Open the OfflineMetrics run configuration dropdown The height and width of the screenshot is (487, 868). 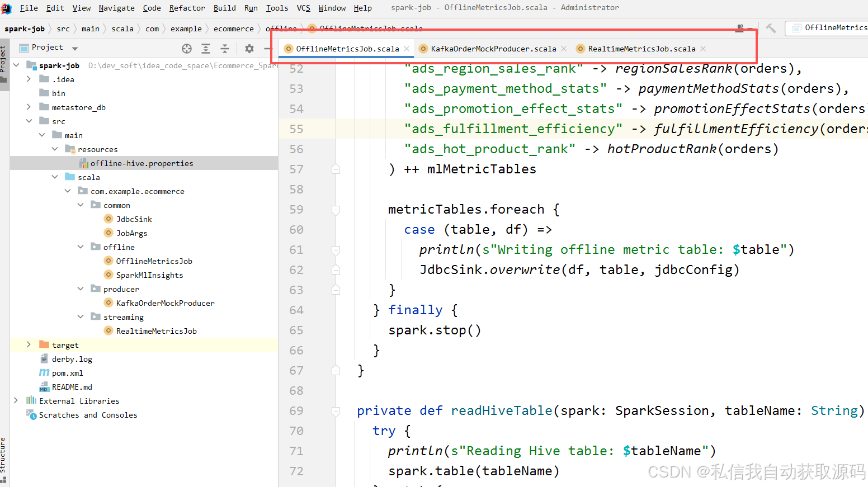click(829, 28)
